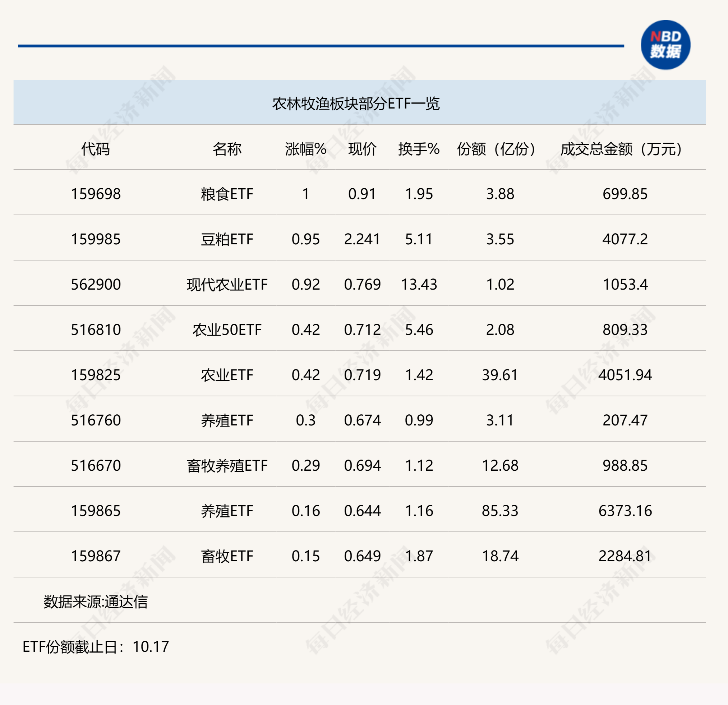Click the 数据来源:通达信 text
This screenshot has height=705, width=728.
[x=96, y=602]
